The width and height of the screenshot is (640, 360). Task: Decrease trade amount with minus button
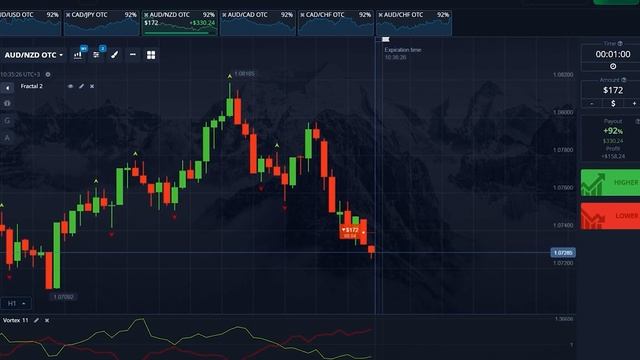point(592,104)
